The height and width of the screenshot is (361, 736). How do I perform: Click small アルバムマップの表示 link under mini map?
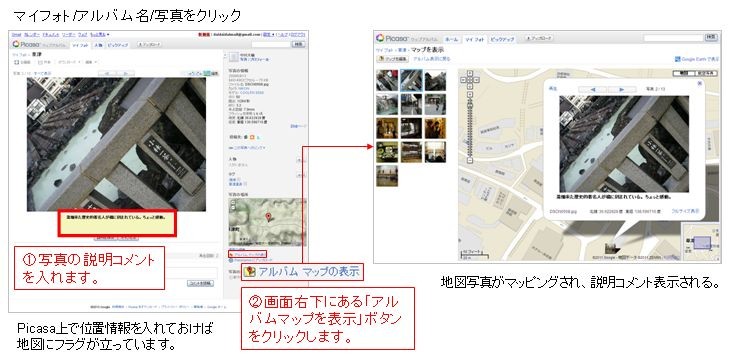[x=249, y=253]
